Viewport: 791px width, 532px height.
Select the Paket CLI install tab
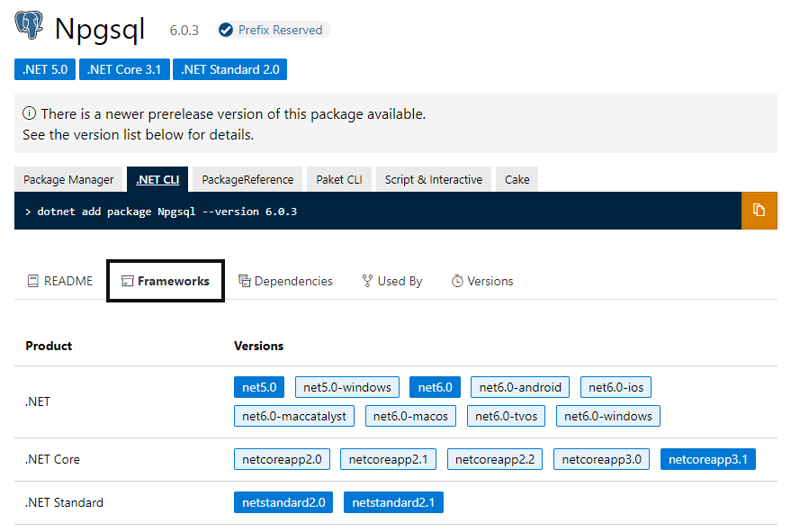[x=339, y=179]
